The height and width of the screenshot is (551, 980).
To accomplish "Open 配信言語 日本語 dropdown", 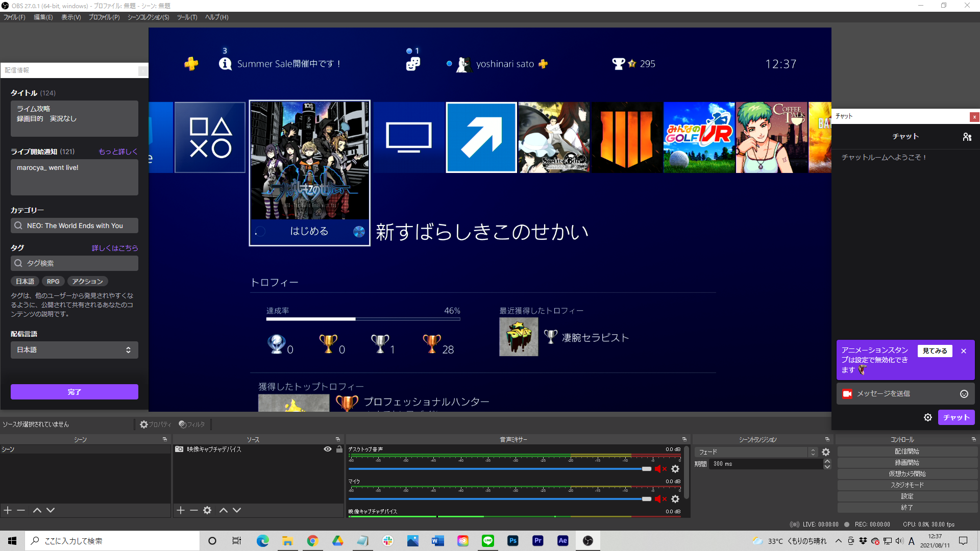I will [x=75, y=350].
